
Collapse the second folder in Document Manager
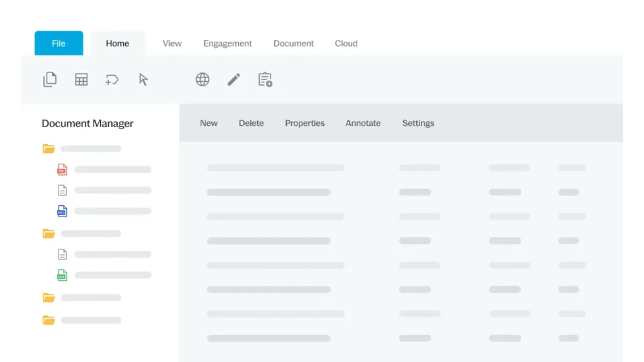click(x=48, y=234)
